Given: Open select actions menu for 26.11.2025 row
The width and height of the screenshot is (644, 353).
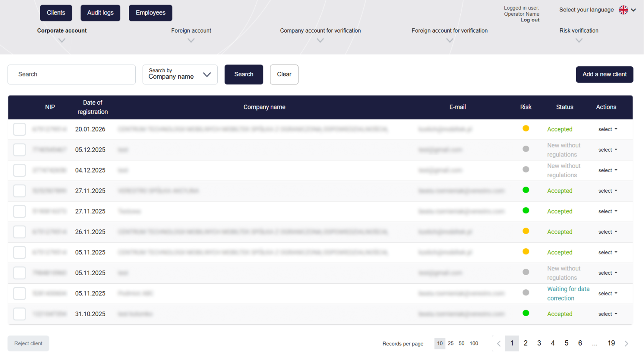Looking at the screenshot, I should (608, 232).
